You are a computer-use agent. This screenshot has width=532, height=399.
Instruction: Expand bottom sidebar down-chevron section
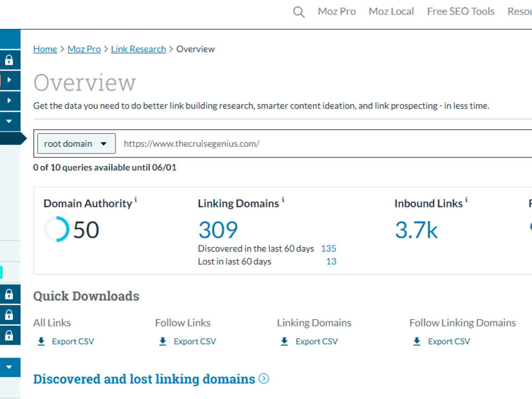(9, 367)
